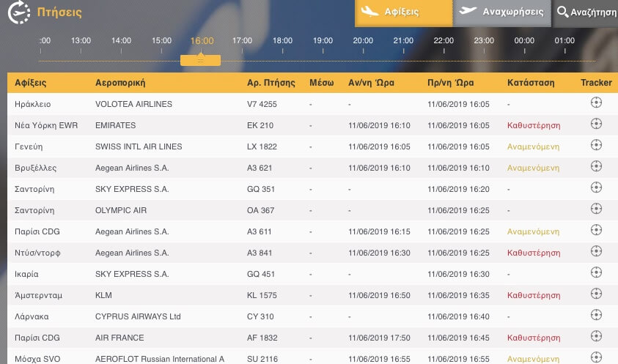618x364 pixels.
Task: Click the Πρ/νη Ώρα column header
Action: pyautogui.click(x=451, y=83)
